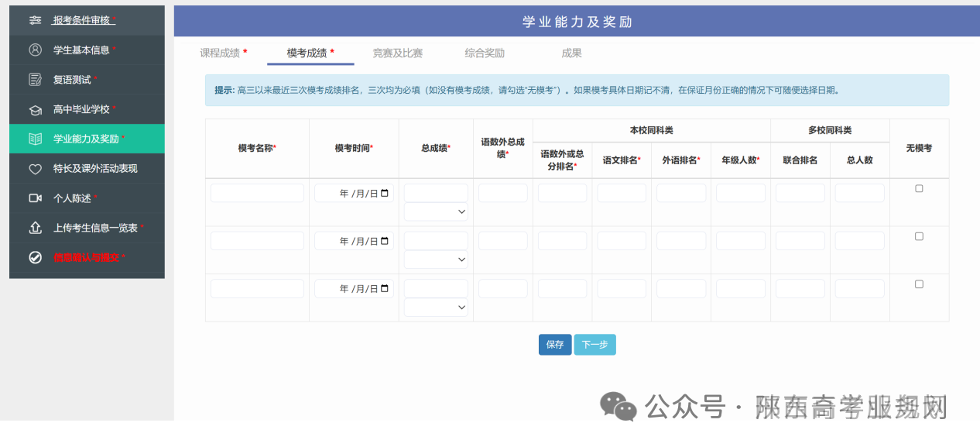Open 总成绩 dropdown in third row

click(436, 308)
